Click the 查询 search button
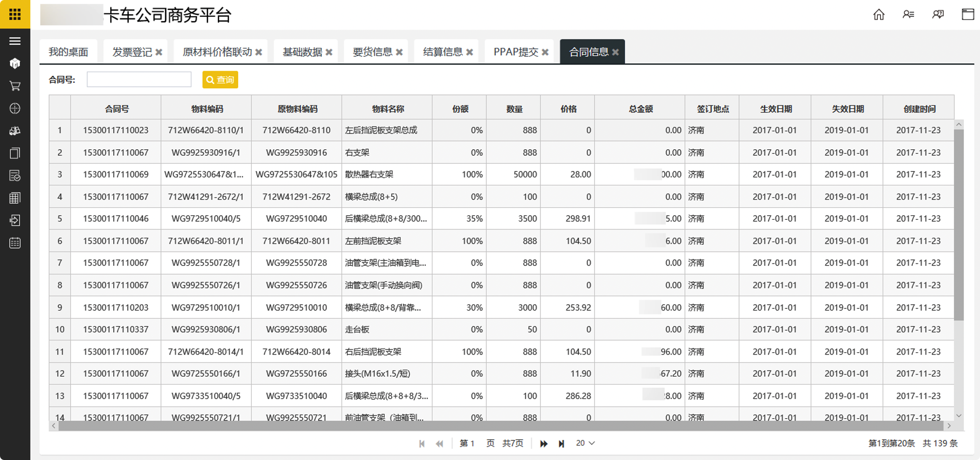The height and width of the screenshot is (460, 980). click(220, 79)
